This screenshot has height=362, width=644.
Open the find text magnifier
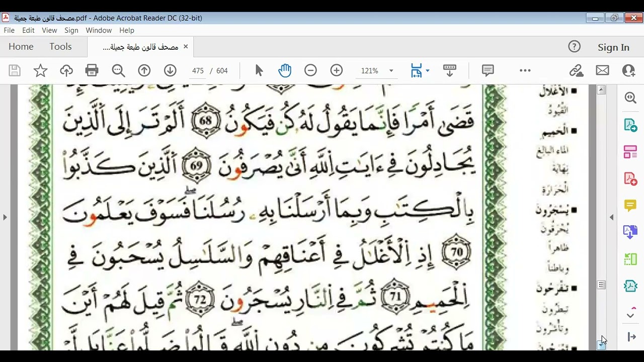click(118, 70)
